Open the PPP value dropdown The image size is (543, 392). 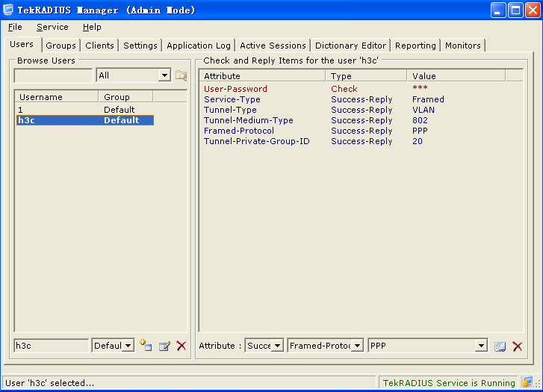click(481, 346)
